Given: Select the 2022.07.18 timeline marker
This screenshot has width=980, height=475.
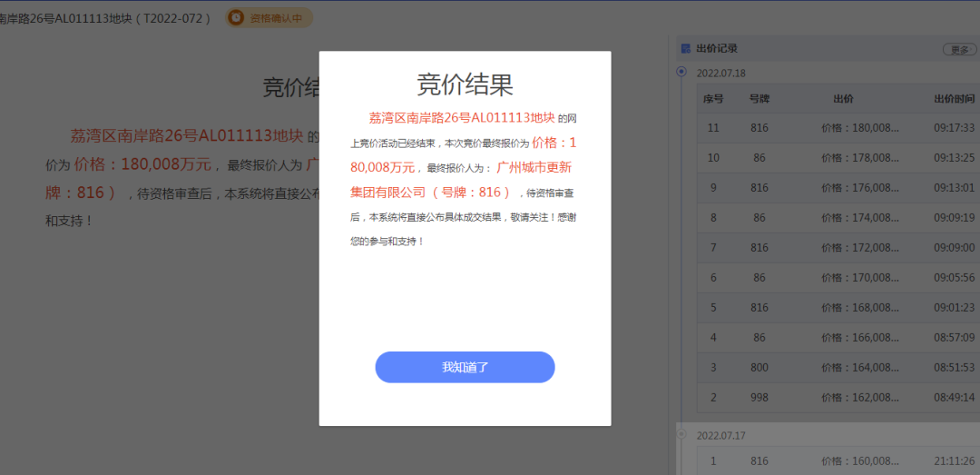Looking at the screenshot, I should (x=681, y=72).
